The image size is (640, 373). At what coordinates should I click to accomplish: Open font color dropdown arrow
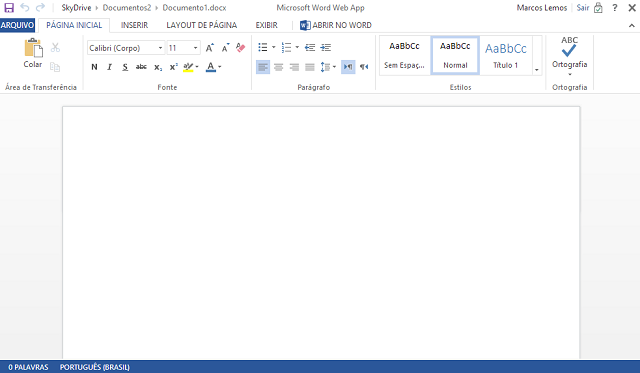tap(220, 67)
